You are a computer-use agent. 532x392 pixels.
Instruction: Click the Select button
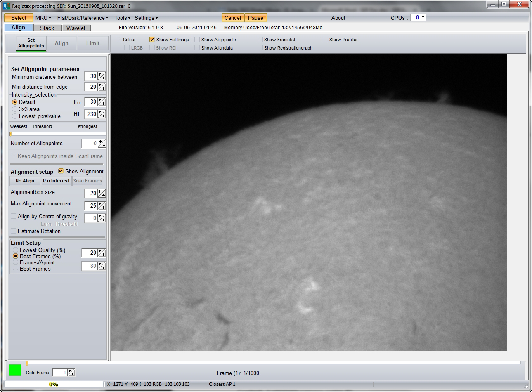pyautogui.click(x=19, y=18)
